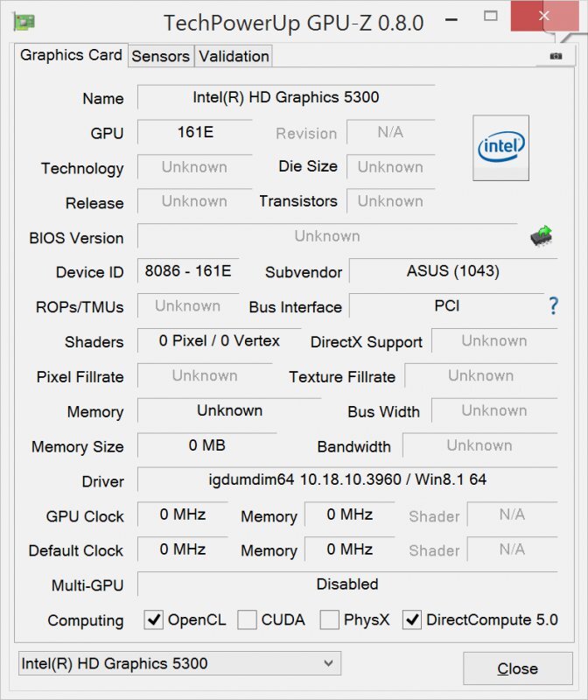Viewport: 588px width, 700px height.
Task: Click the Default Clock row Memory 0 MHz field
Action: click(350, 549)
